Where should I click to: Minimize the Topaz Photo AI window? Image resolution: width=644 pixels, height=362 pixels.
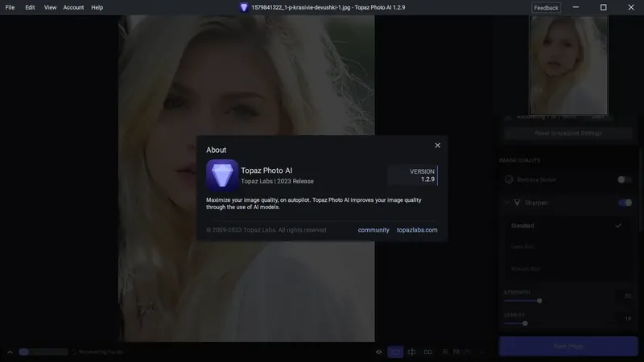point(576,7)
